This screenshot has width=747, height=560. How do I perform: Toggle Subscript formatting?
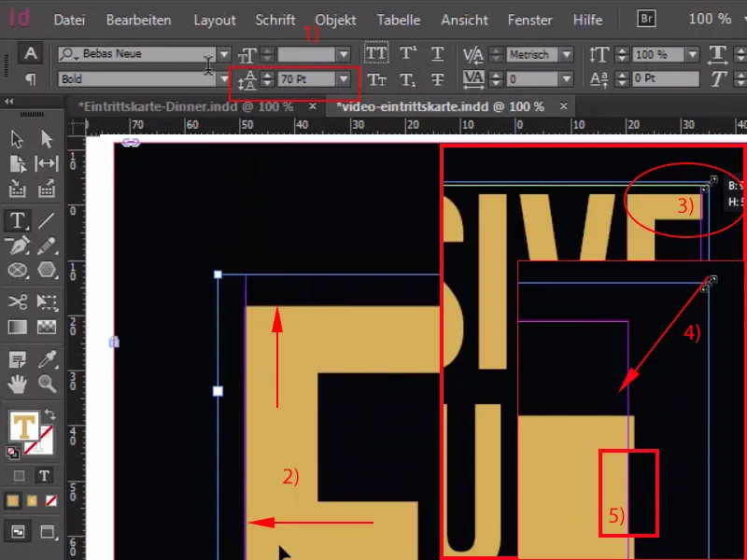408,79
